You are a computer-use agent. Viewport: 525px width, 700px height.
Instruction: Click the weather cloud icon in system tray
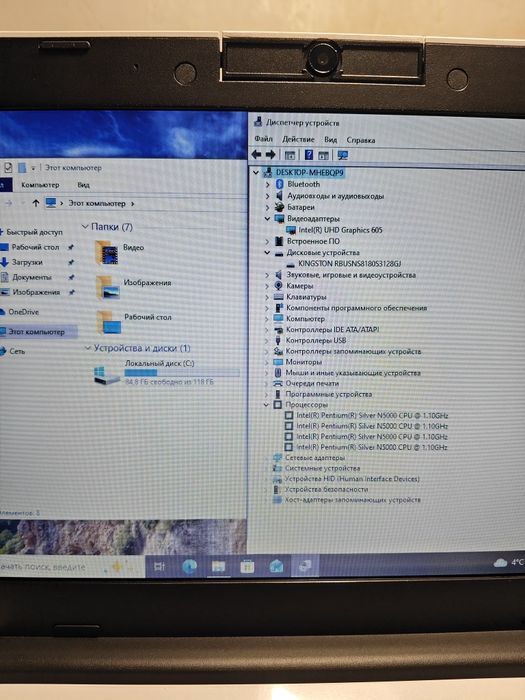[x=500, y=562]
